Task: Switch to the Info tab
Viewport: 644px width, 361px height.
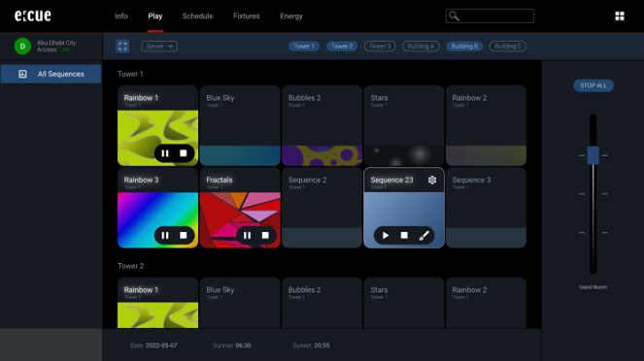Action: pyautogui.click(x=121, y=16)
